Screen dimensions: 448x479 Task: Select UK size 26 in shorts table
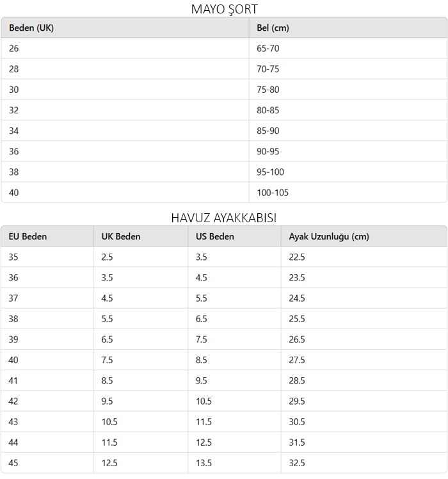14,49
